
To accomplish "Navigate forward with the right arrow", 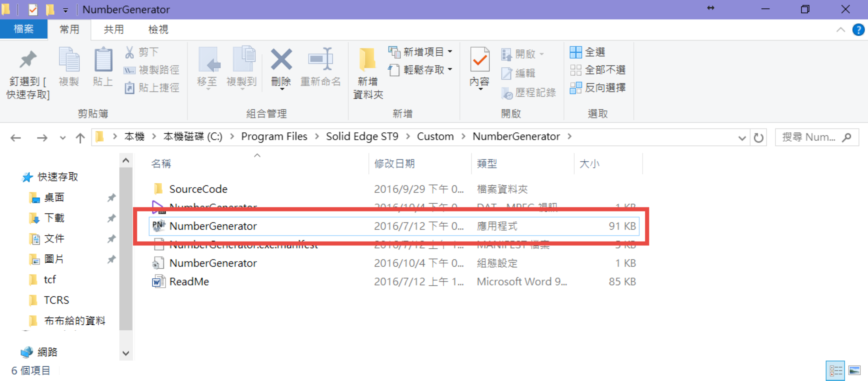I will click(42, 138).
